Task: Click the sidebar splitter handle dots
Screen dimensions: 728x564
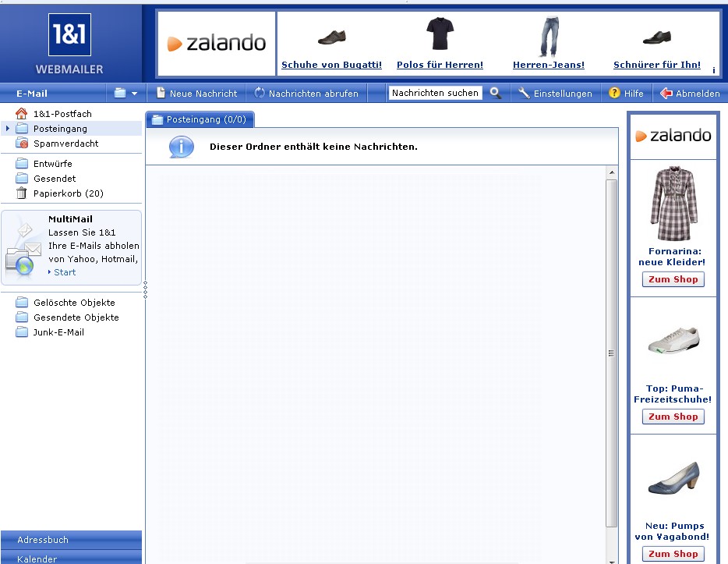Action: click(145, 289)
